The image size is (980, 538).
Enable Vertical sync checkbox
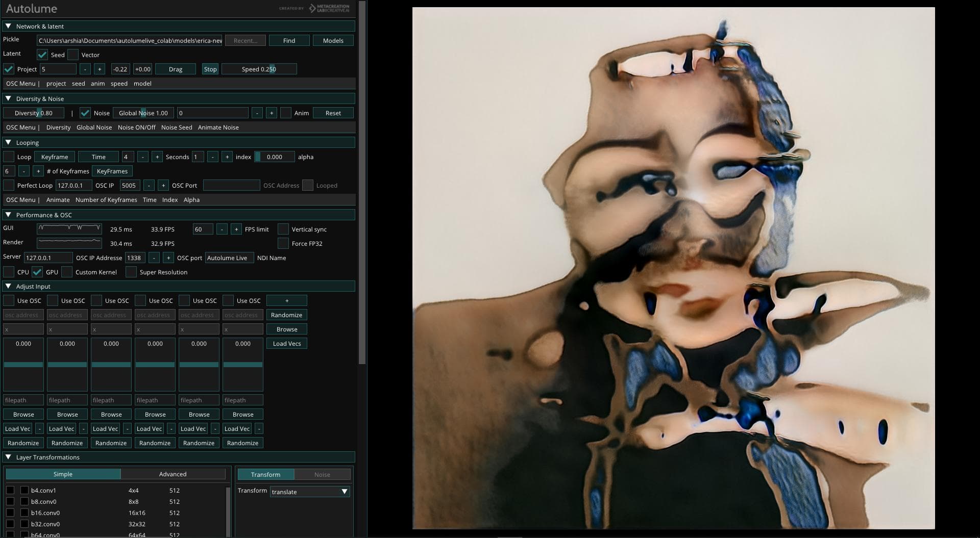283,229
